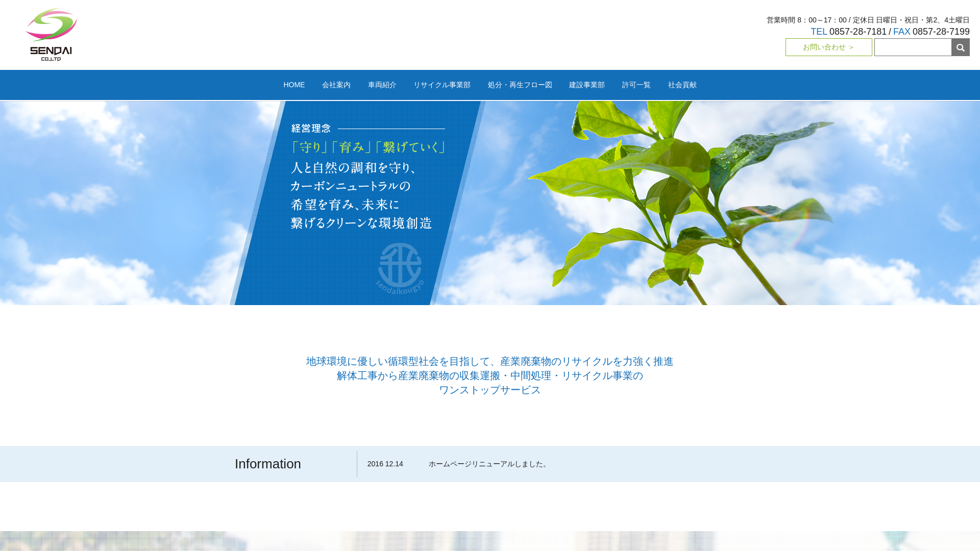Click inside the search input field
This screenshot has width=980, height=551.
pos(913,47)
